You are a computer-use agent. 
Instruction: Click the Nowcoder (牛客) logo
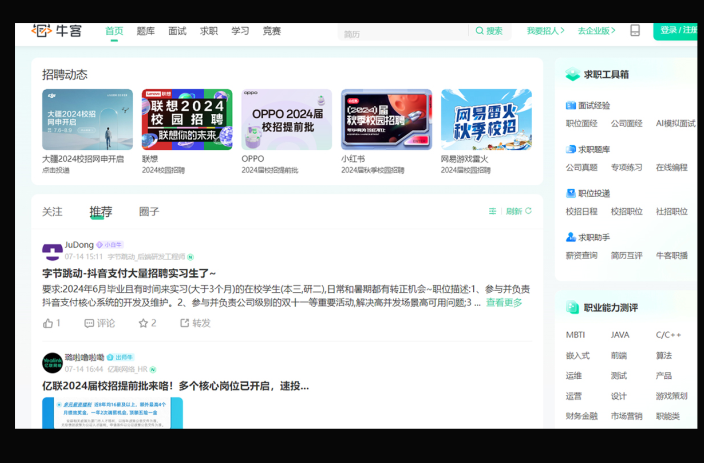tap(57, 31)
